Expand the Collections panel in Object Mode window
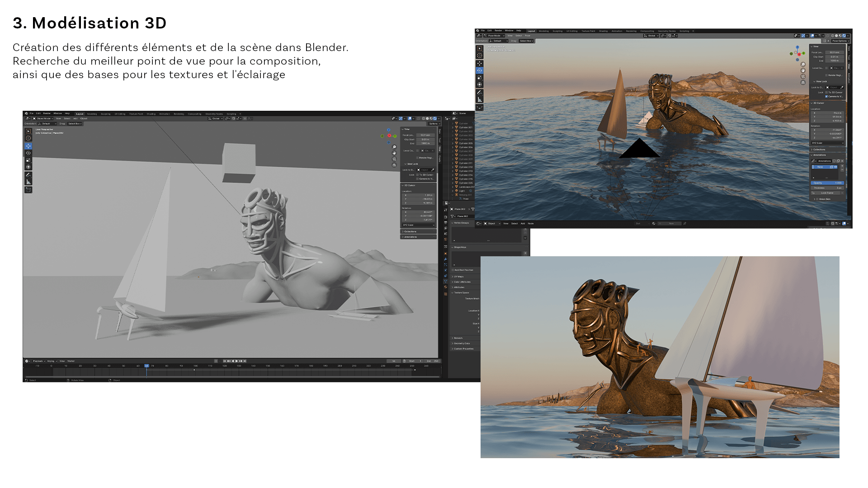This screenshot has width=868, height=488. click(x=418, y=231)
